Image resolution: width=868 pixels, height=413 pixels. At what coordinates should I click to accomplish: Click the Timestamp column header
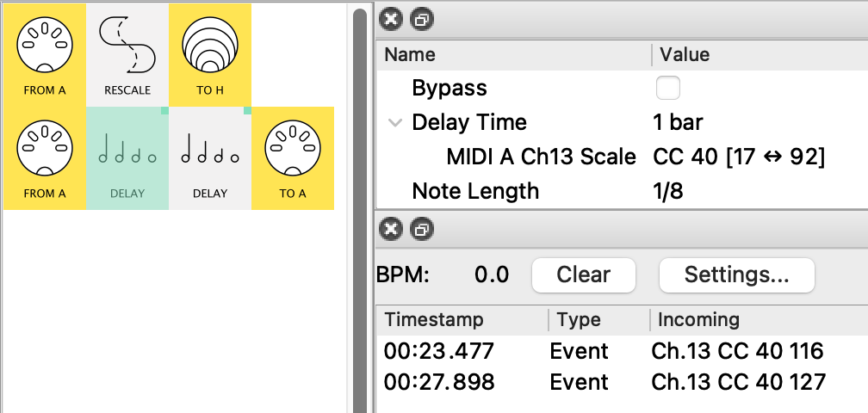pyautogui.click(x=434, y=320)
